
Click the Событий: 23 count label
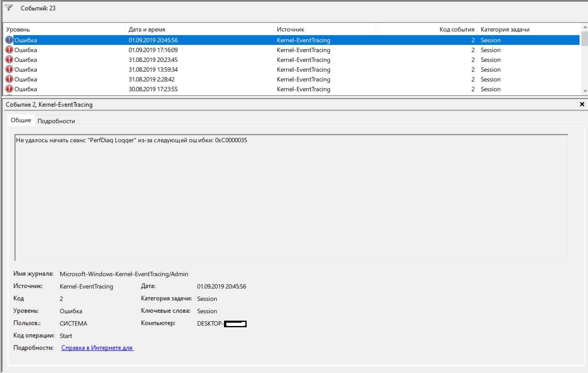pos(38,8)
